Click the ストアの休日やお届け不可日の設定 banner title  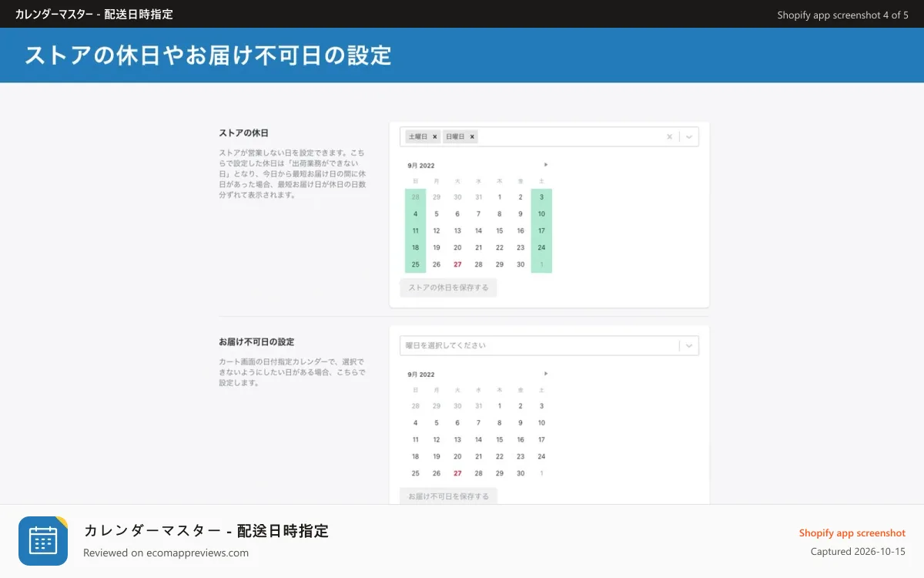coord(208,55)
